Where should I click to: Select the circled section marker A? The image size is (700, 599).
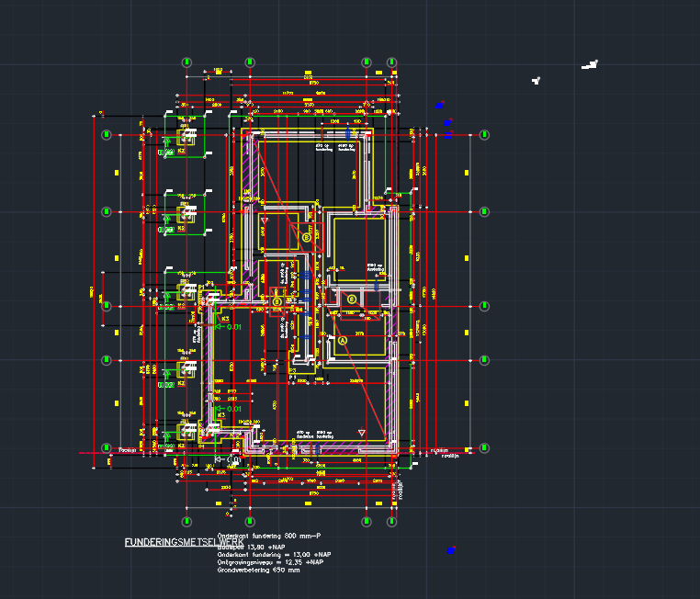pos(344,340)
